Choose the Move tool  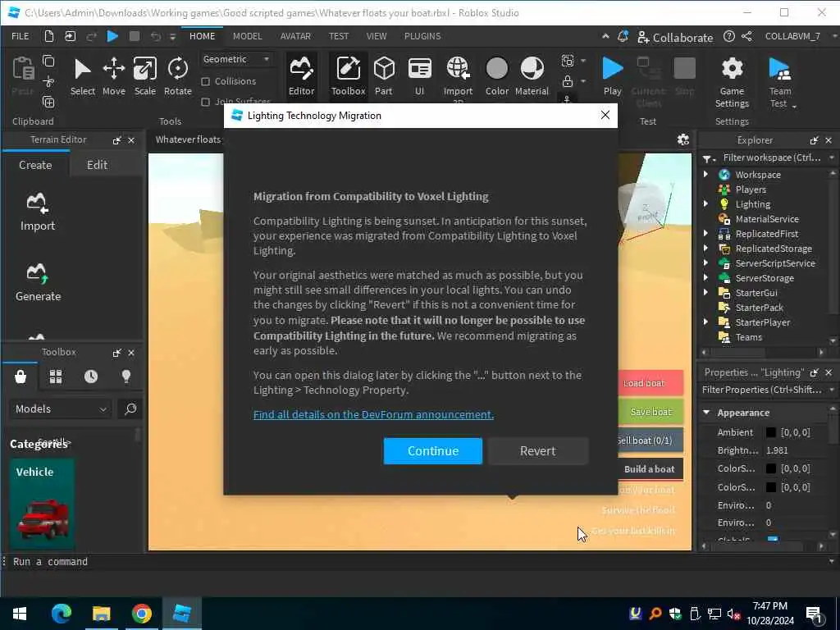pos(113,77)
